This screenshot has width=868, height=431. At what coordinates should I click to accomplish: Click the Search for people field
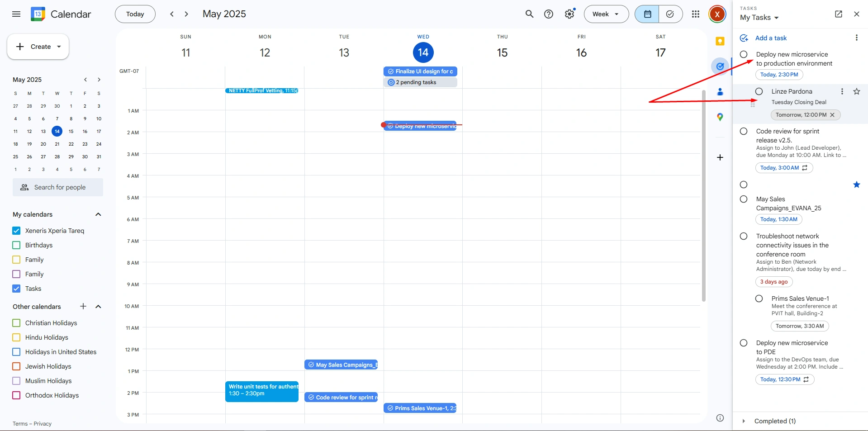(x=58, y=187)
